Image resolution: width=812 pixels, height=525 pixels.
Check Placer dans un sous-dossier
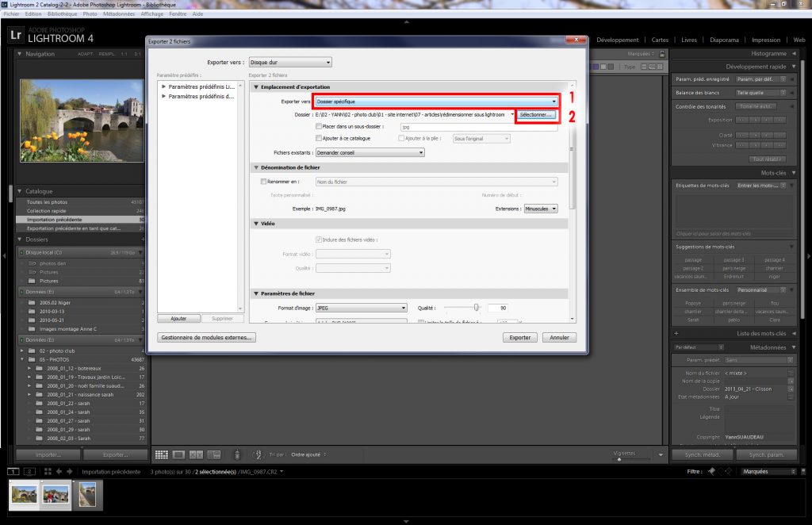pos(319,126)
